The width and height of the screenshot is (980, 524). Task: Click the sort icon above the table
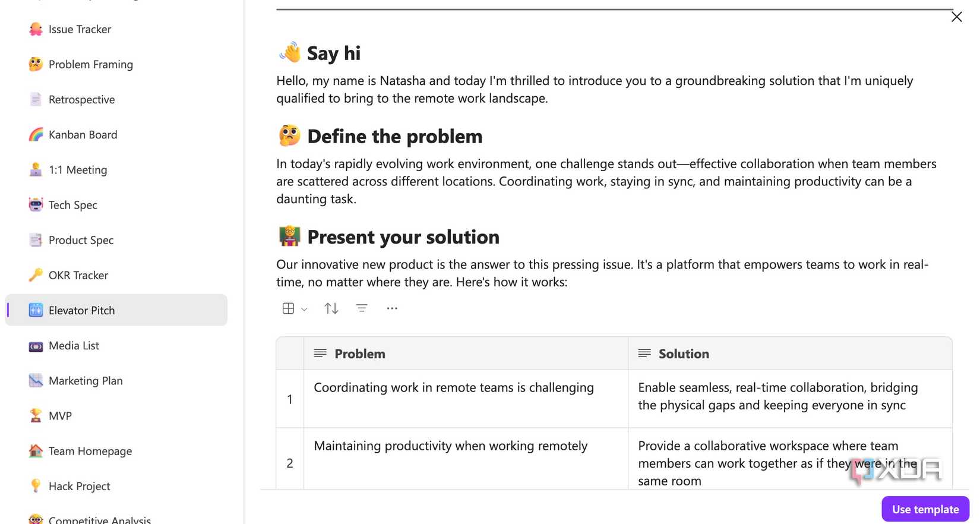coord(331,308)
